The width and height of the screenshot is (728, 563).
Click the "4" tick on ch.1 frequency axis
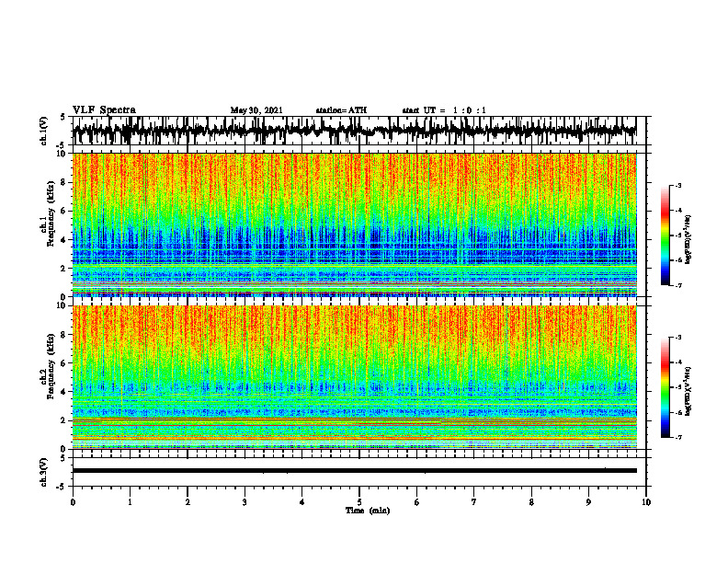click(x=63, y=240)
